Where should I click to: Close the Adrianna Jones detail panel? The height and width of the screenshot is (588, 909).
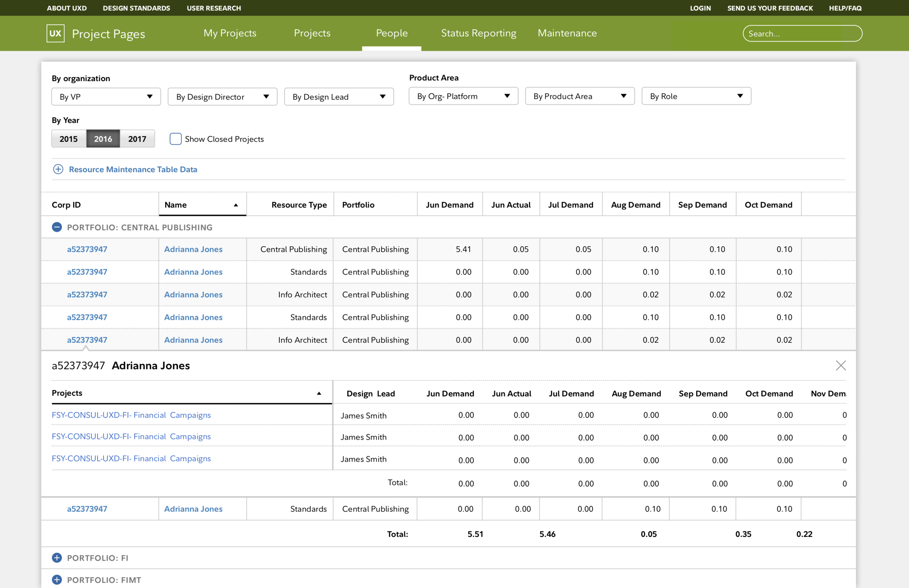pos(841,365)
